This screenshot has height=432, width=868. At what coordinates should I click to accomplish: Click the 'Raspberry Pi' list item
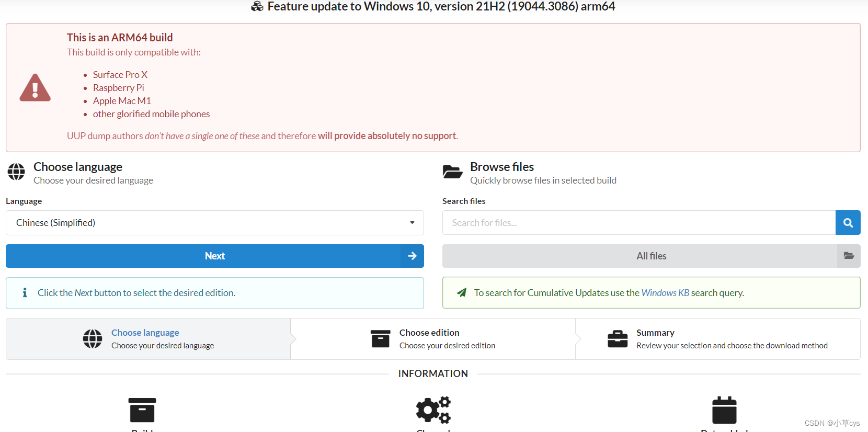tap(119, 88)
